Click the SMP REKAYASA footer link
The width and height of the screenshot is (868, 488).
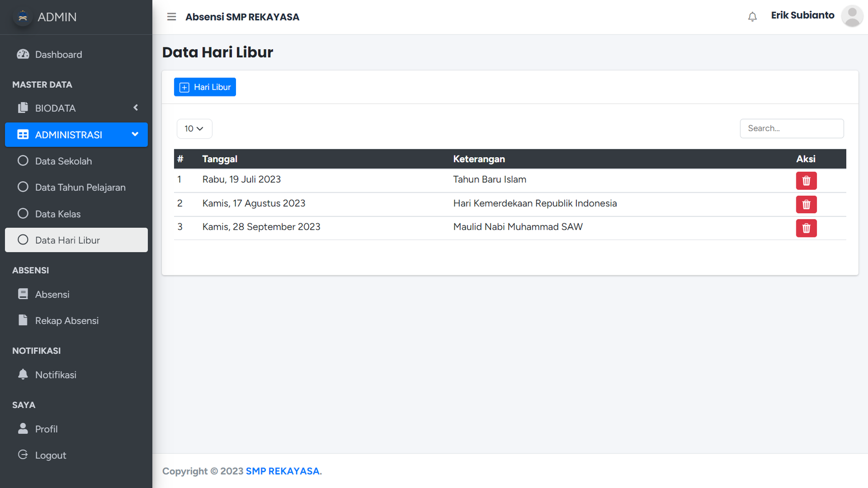click(283, 471)
